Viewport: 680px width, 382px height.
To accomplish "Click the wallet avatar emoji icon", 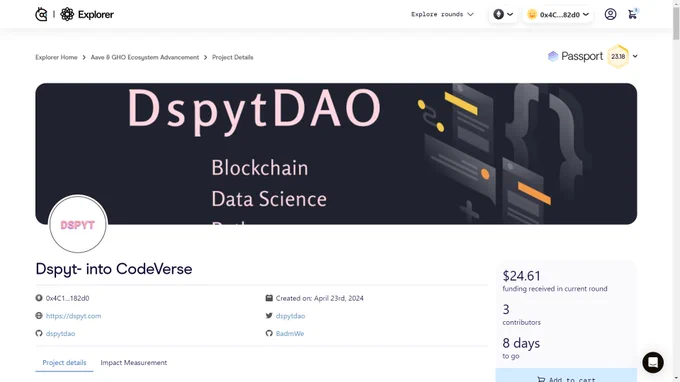I will coord(532,14).
